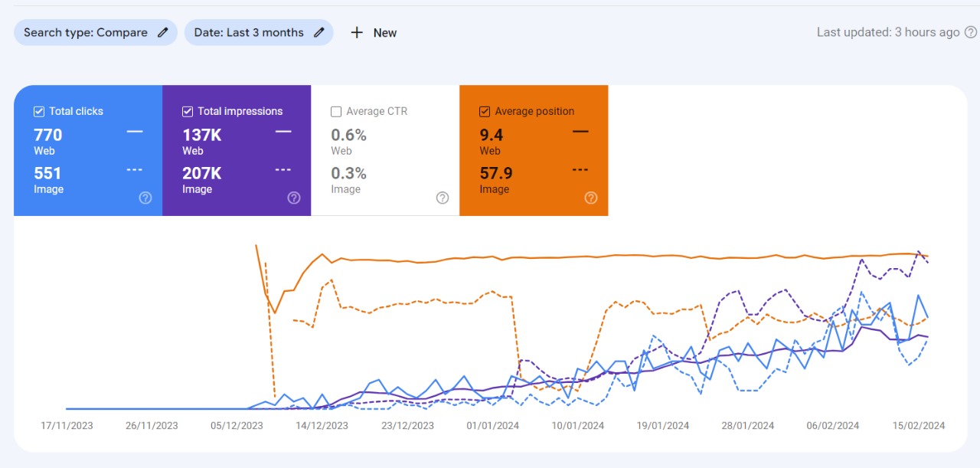
Task: Open help icon beside Last updated
Action: (x=971, y=32)
